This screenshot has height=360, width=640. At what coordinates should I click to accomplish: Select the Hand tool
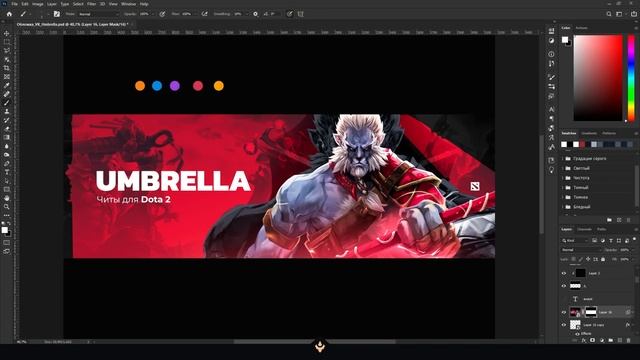click(x=7, y=198)
